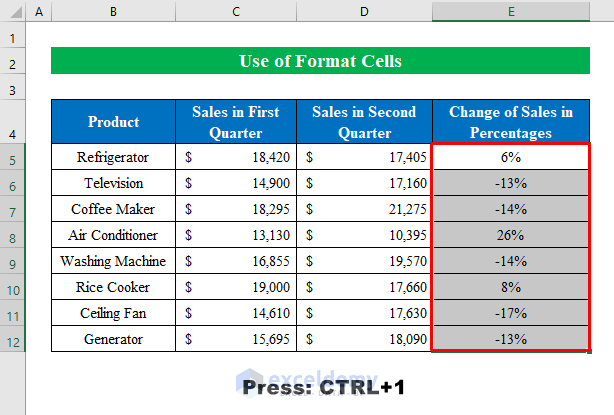
Task: Click 'Sales in First Quarter' header cell
Action: (x=236, y=122)
